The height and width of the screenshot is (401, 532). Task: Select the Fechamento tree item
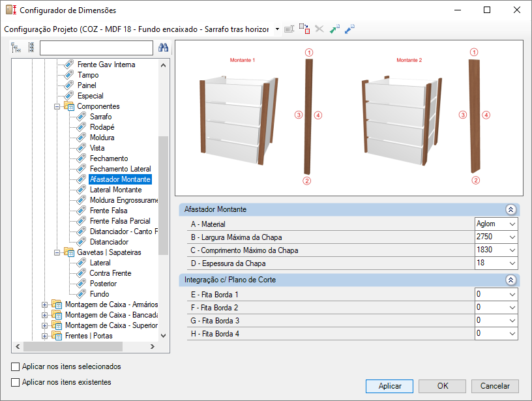(x=109, y=158)
